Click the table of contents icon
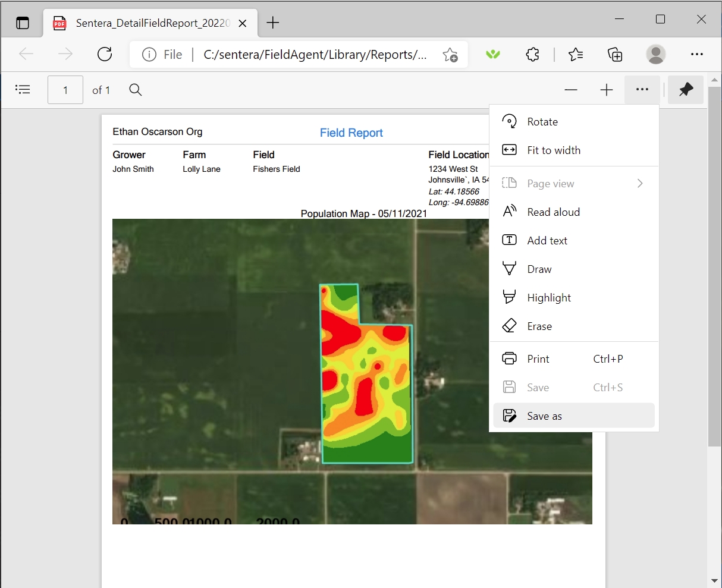The image size is (722, 588). coord(23,90)
